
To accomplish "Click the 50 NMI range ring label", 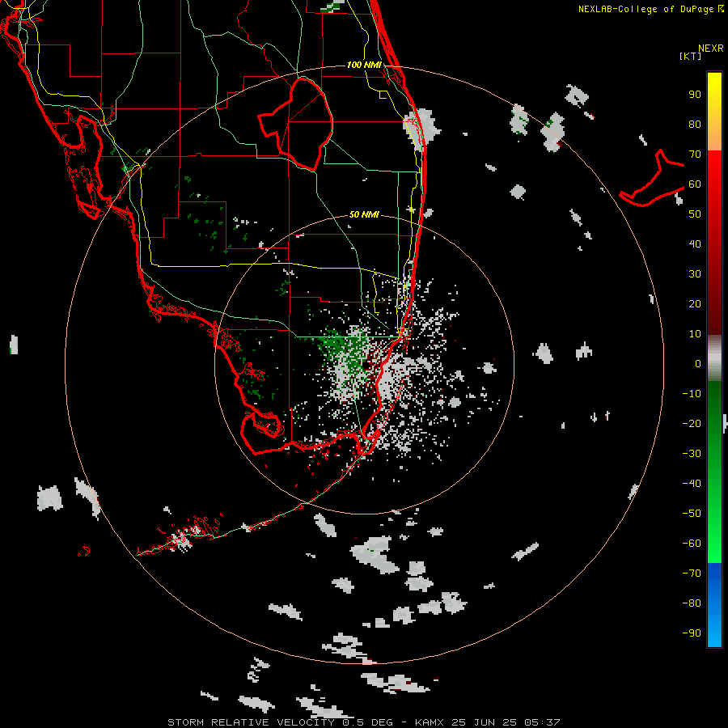I will coord(364,214).
